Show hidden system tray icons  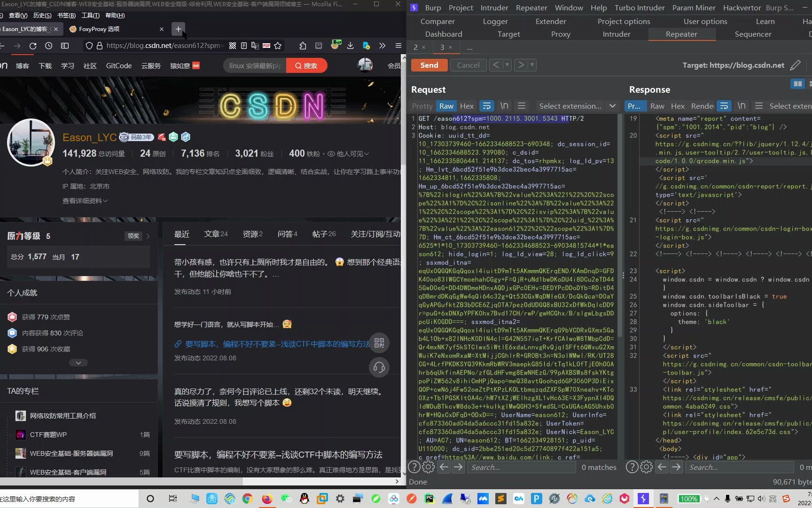click(716, 499)
